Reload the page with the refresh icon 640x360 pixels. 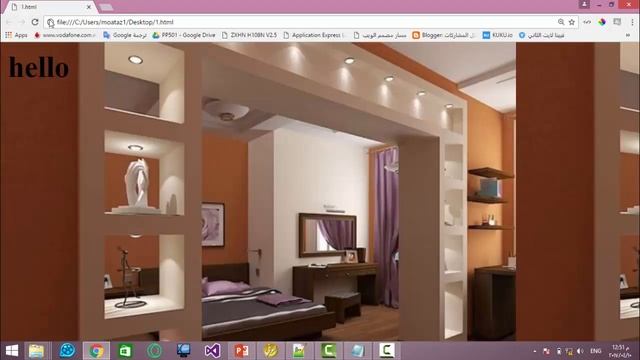coord(35,22)
